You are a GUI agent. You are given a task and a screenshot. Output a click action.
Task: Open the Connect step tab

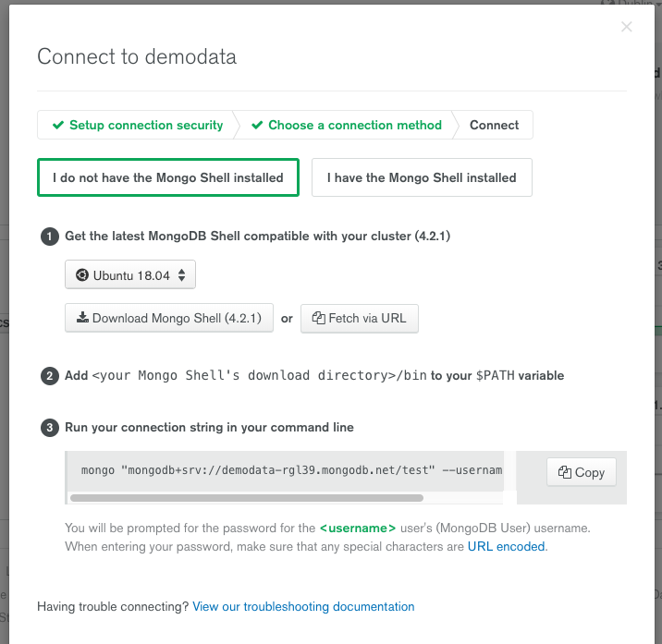494,125
